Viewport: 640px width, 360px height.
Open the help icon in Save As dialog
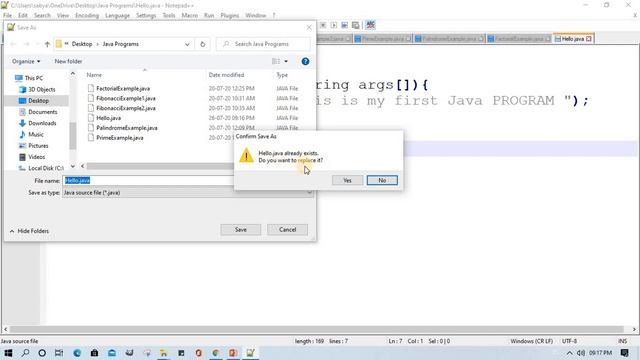[305, 62]
